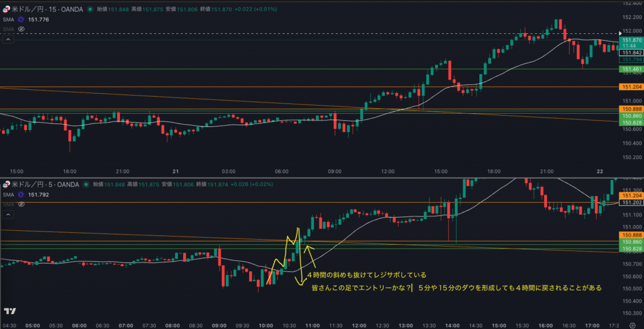Screen dimensions: 644x329
Task: Open symbol title 米ドル／円 · 15 · OANDA
Action: pos(47,9)
